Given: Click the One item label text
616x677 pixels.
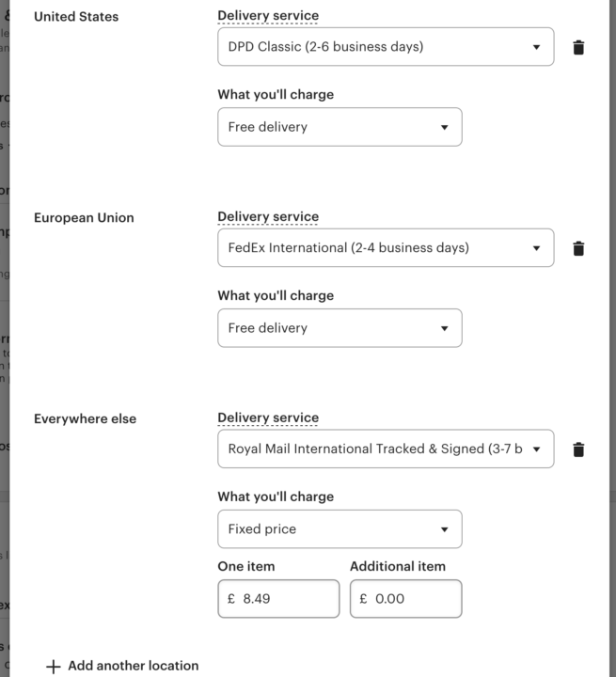Looking at the screenshot, I should tap(246, 566).
